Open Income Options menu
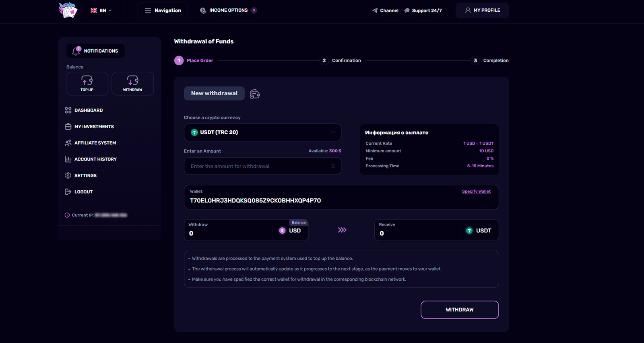Viewport: 644px width, 343px height. click(x=228, y=10)
